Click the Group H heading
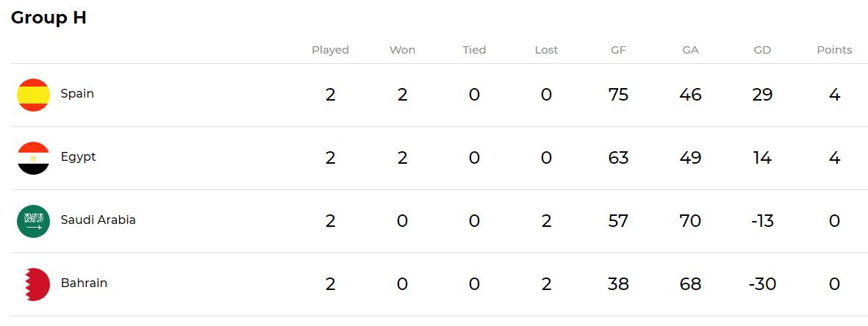Image resolution: width=868 pixels, height=326 pixels. (x=49, y=18)
